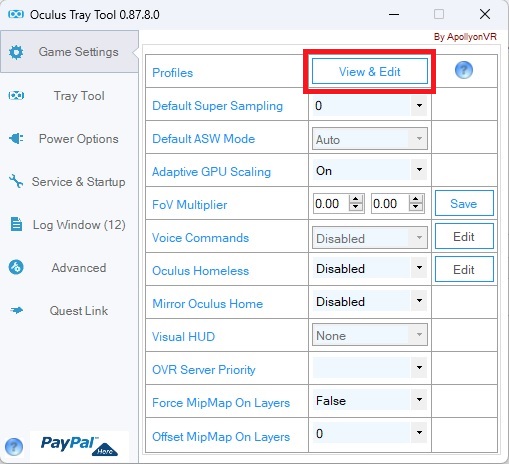Open the Quest Link tab

[69, 311]
